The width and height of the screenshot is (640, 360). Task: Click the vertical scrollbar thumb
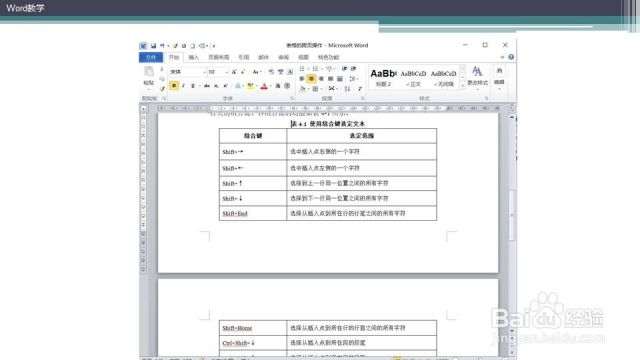pos(511,215)
